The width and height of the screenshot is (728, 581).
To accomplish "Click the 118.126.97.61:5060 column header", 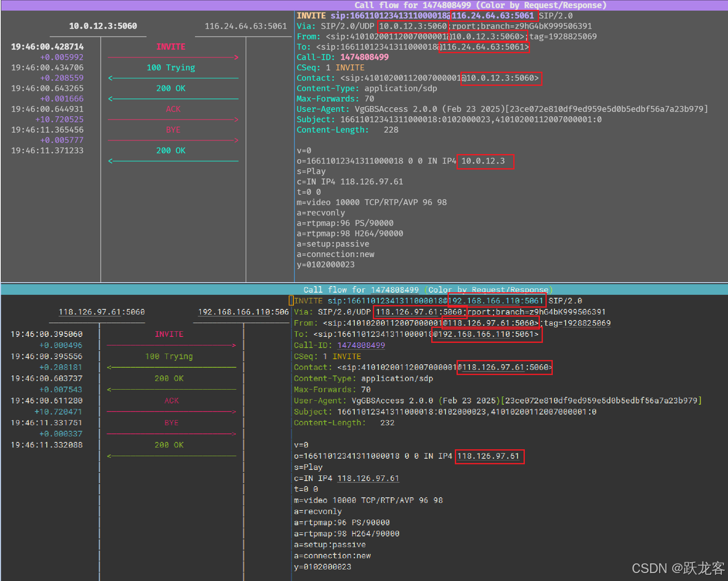I will (x=101, y=312).
